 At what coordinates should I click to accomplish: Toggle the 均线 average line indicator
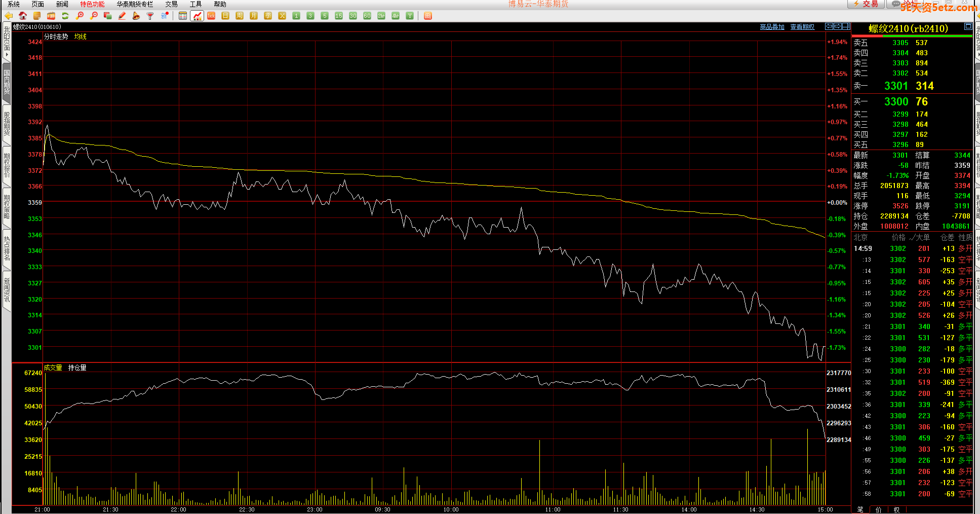click(x=80, y=36)
